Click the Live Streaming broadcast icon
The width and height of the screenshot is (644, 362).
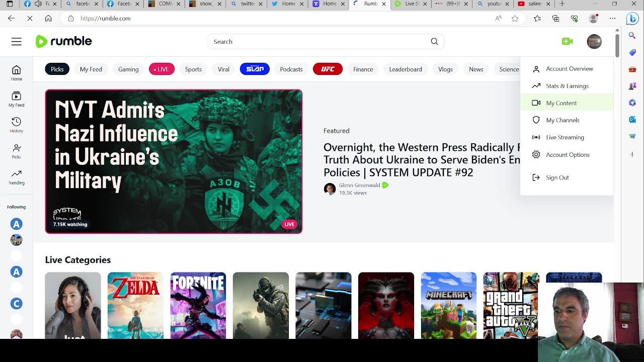coord(536,137)
